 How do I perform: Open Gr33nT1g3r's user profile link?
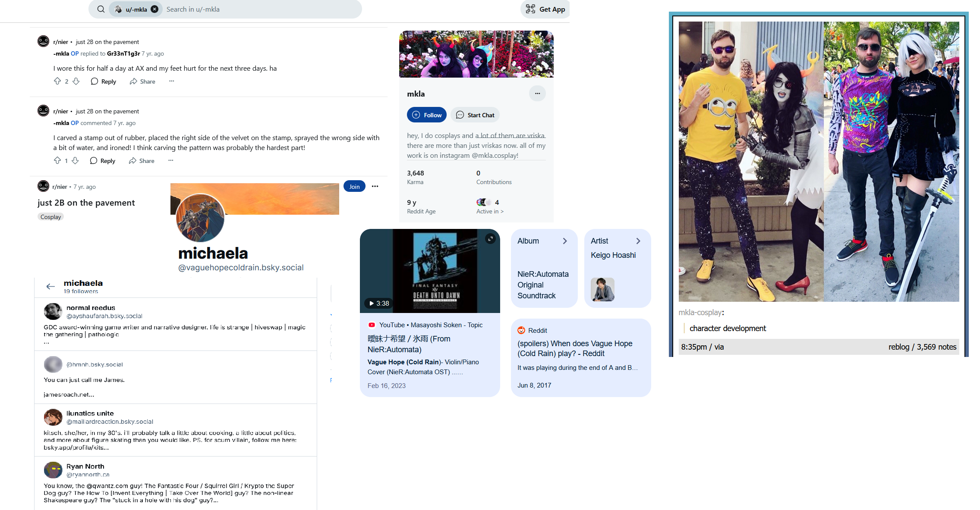pyautogui.click(x=123, y=53)
